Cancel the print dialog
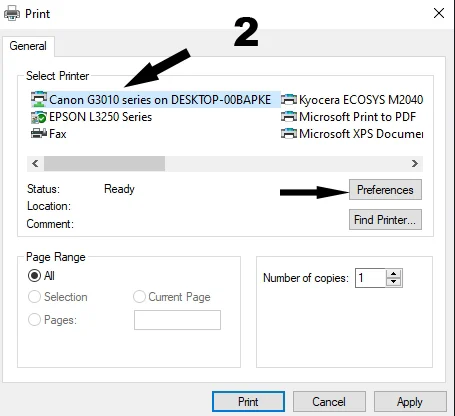Image resolution: width=455 pixels, height=416 pixels. tap(329, 402)
